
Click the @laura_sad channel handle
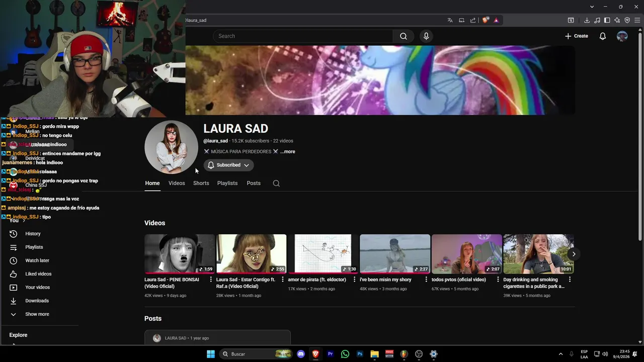click(x=215, y=141)
